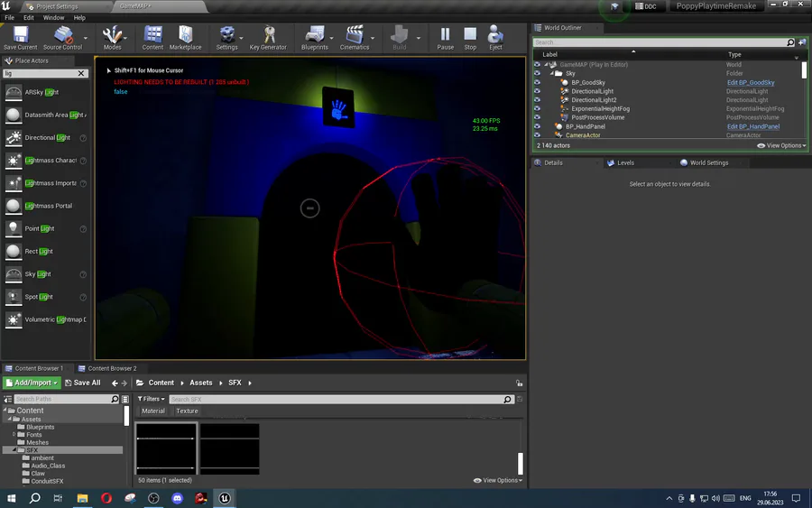Open the File menu
This screenshot has width=812, height=508.
point(9,18)
